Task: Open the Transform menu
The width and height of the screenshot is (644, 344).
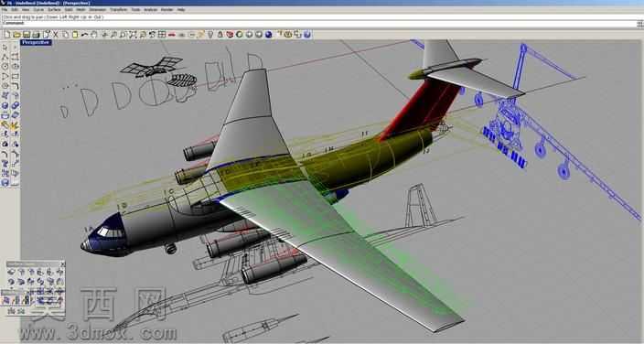Action: (119, 9)
